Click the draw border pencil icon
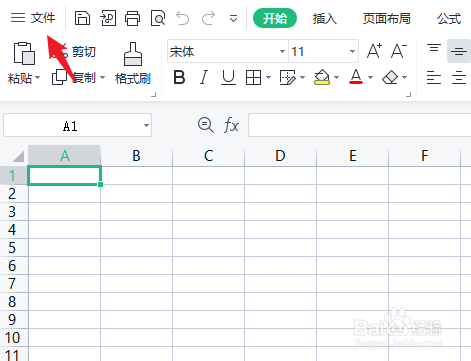The width and height of the screenshot is (471, 361). [x=288, y=78]
